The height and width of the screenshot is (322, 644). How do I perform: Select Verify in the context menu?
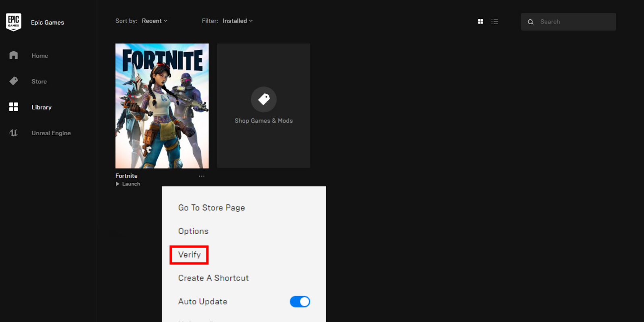(x=189, y=255)
